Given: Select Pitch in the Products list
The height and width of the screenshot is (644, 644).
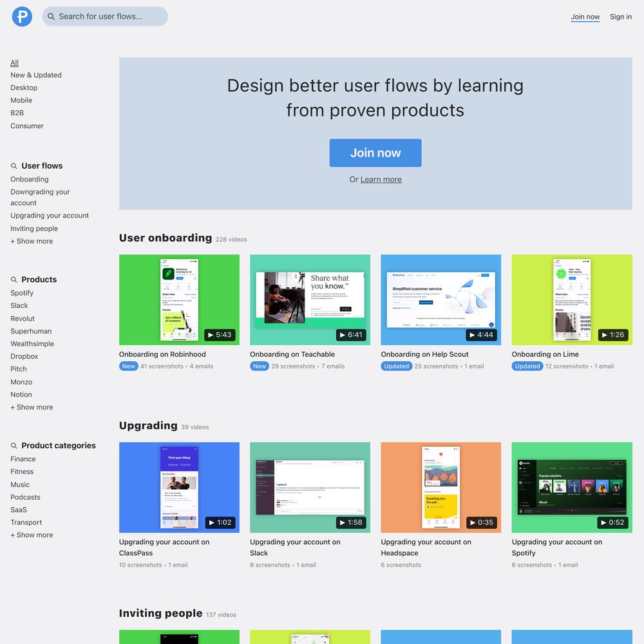Looking at the screenshot, I should tap(19, 369).
